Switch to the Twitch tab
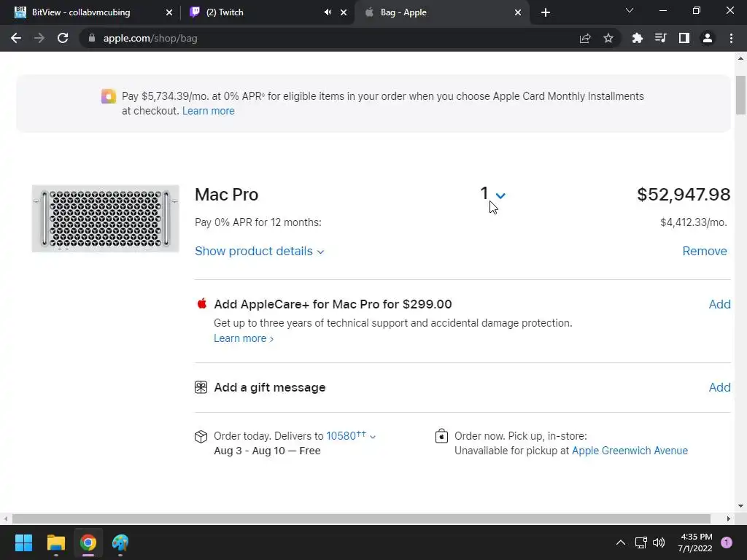 255,12
